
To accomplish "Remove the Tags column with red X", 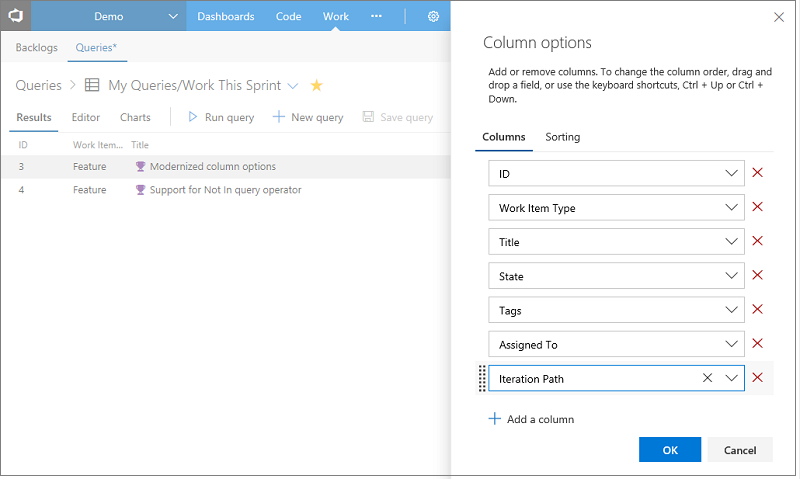I will tap(758, 310).
